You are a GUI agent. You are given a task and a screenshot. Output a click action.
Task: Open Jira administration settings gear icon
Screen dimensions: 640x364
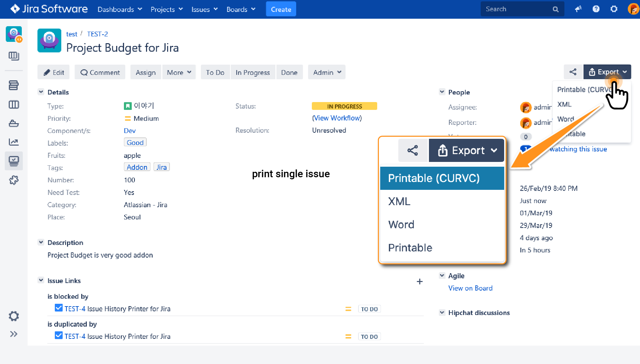(x=614, y=9)
